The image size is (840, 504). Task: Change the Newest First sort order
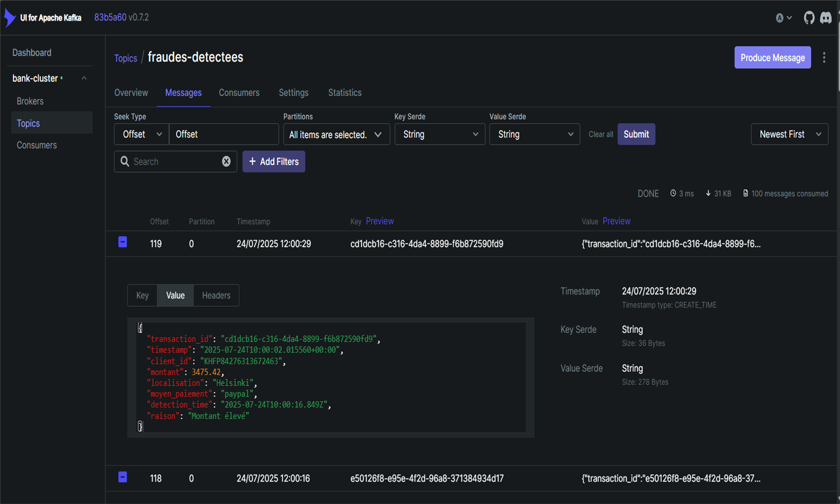789,134
